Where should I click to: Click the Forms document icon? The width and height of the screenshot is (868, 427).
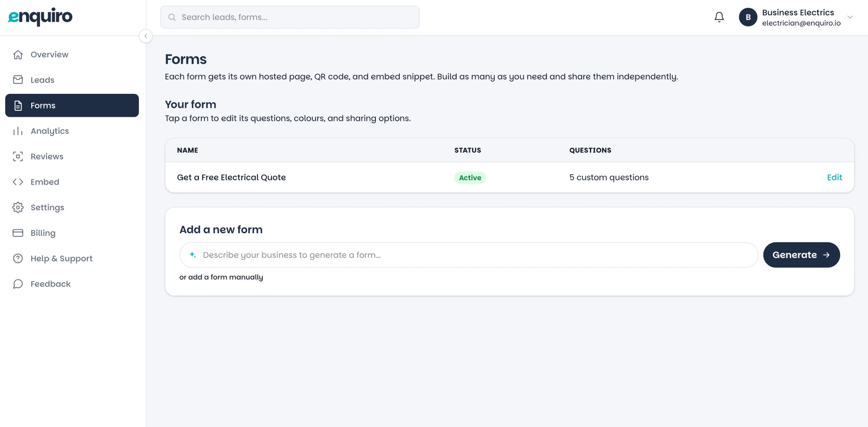click(x=18, y=106)
